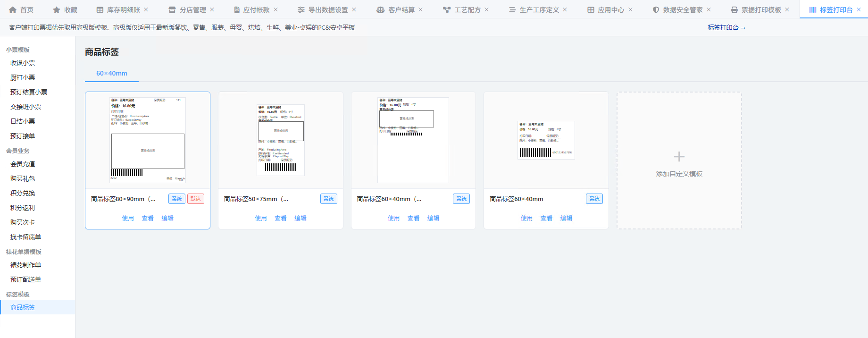Open 交接班小票 template
The image size is (868, 338).
coord(25,107)
